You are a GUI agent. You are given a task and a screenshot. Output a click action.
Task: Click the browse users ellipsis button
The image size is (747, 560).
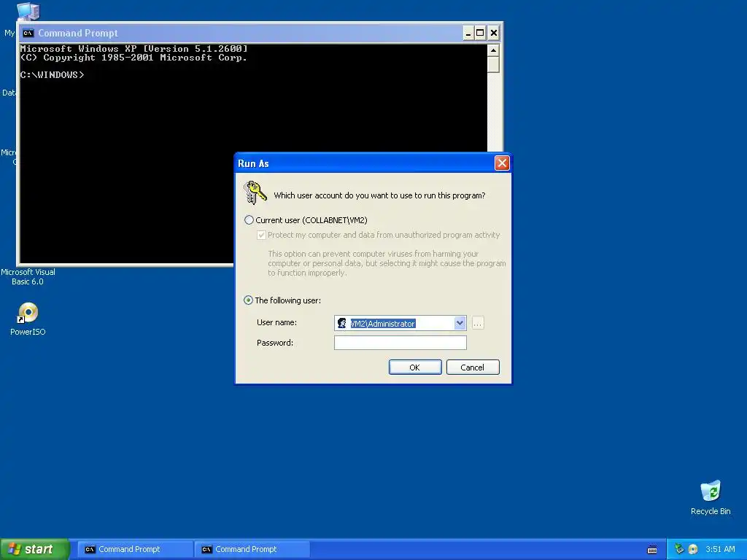pyautogui.click(x=478, y=323)
